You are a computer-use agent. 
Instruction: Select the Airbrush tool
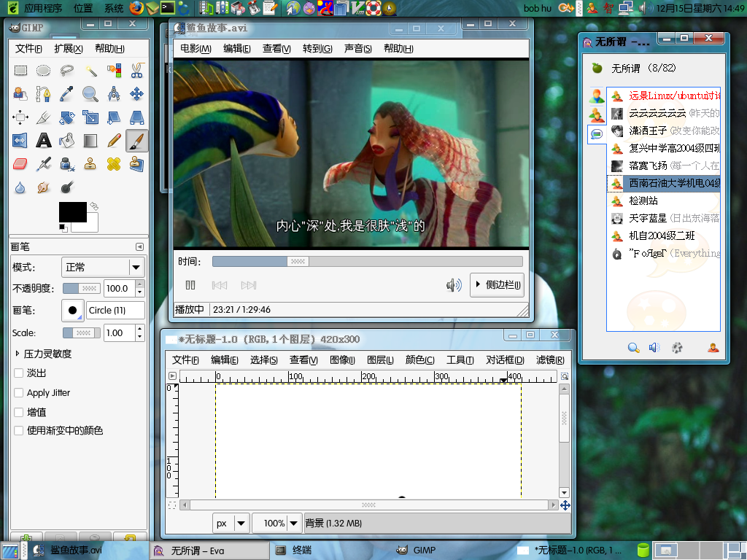[43, 164]
